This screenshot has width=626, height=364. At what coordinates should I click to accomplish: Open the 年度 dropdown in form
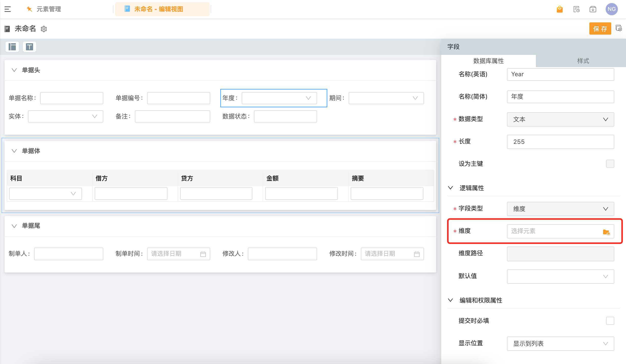click(279, 98)
